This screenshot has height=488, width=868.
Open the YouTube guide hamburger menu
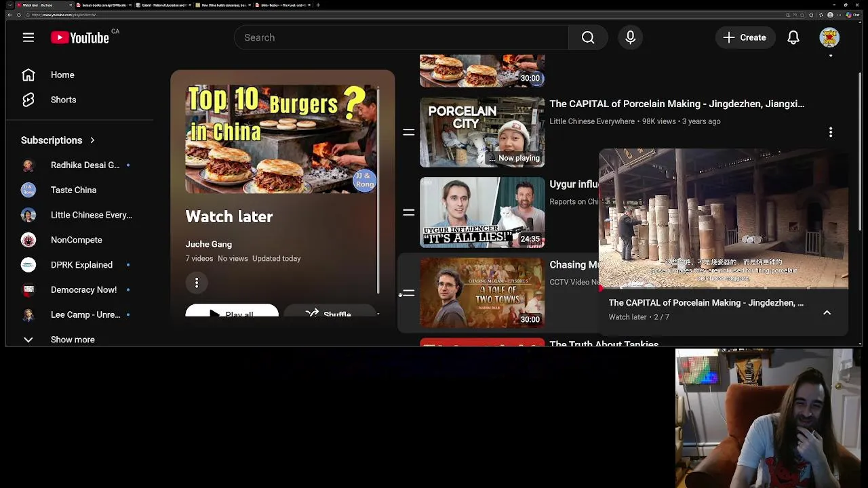(x=28, y=37)
